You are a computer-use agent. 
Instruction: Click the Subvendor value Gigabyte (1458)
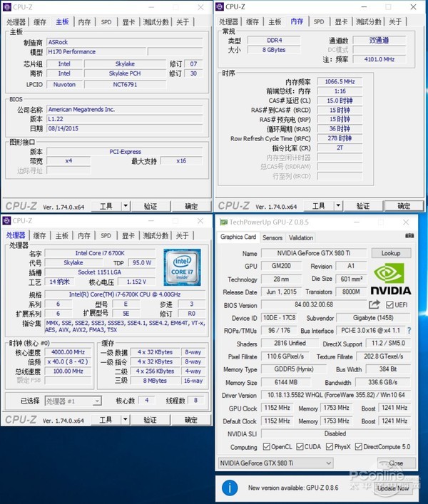tap(373, 317)
